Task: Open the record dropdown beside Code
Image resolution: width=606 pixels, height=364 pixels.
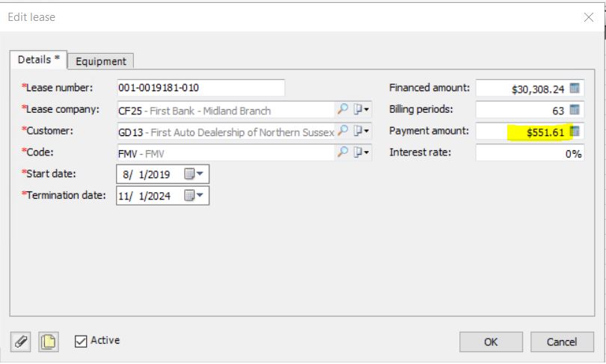Action: click(x=361, y=152)
